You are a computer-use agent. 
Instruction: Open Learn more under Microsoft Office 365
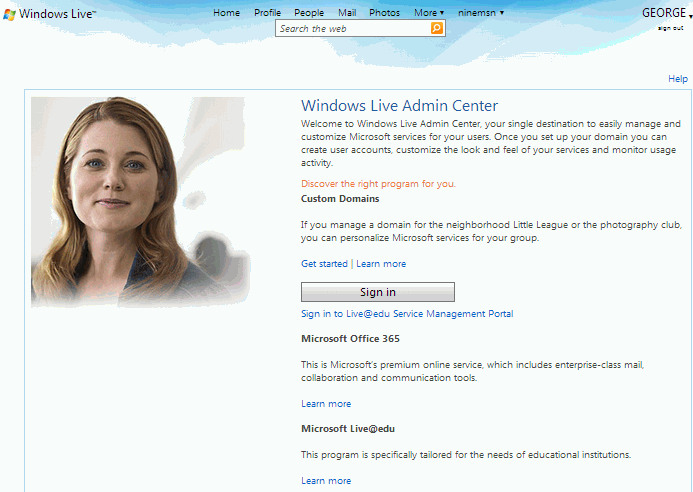pos(326,404)
